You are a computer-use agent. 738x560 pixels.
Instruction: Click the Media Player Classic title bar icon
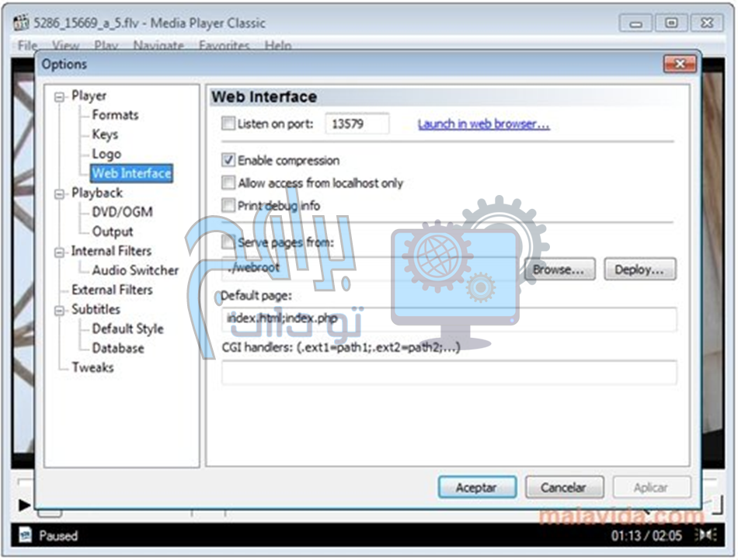pyautogui.click(x=21, y=23)
